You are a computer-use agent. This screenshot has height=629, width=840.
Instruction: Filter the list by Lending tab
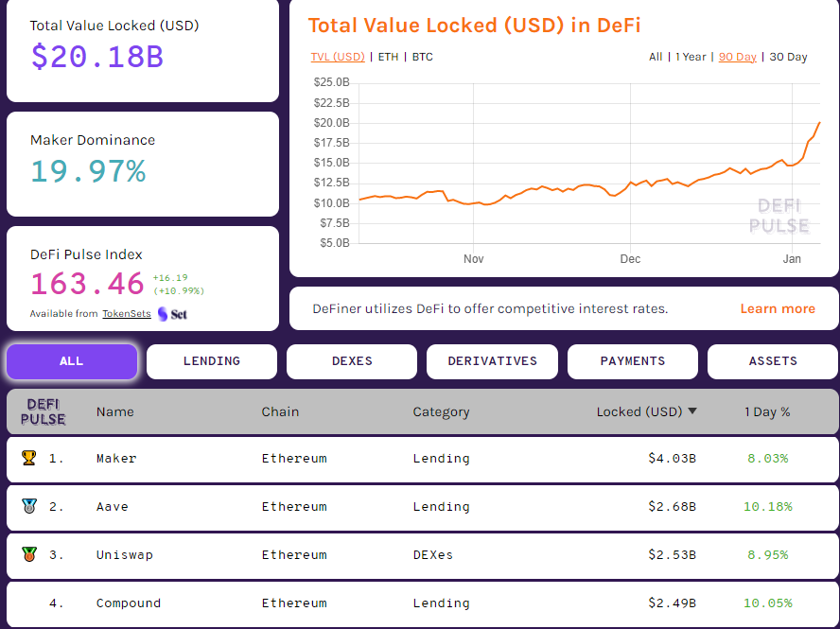pyautogui.click(x=212, y=361)
